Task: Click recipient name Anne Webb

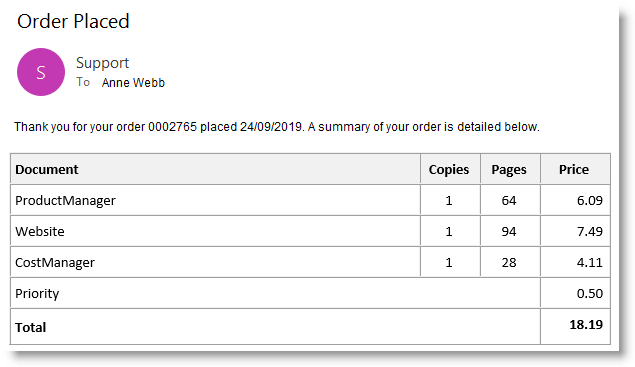Action: point(133,83)
